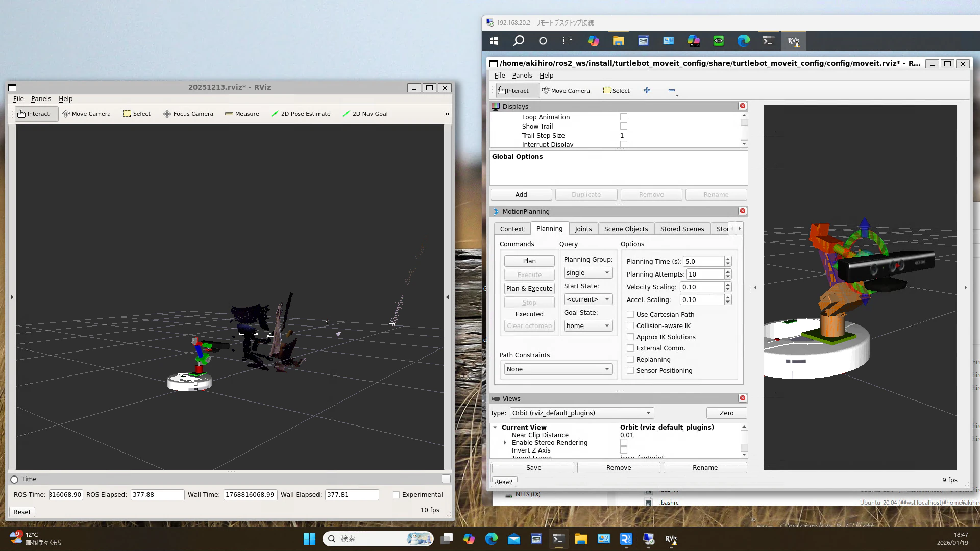Enable the Show Trail checkbox
The image size is (980, 551).
[624, 126]
